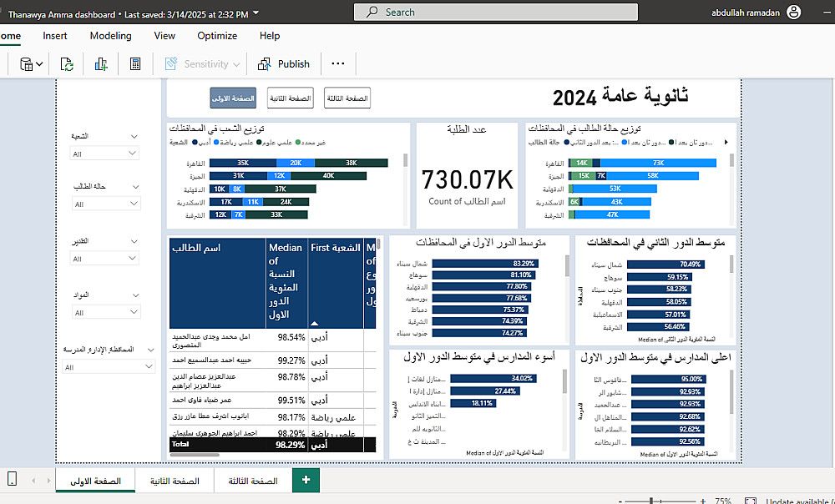Collapse the المحافظة, الإدارة, المدرسة header chevron
This screenshot has width=835, height=504.
coord(150,350)
